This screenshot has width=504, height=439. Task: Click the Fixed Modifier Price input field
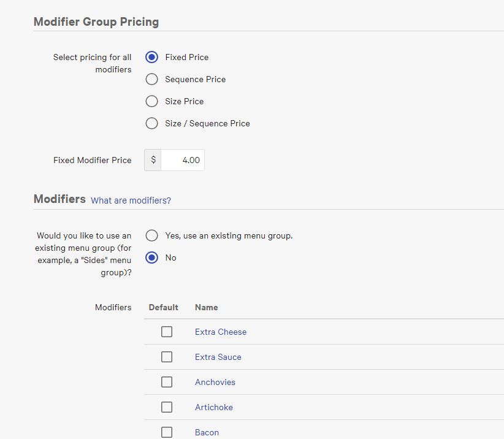click(x=182, y=160)
